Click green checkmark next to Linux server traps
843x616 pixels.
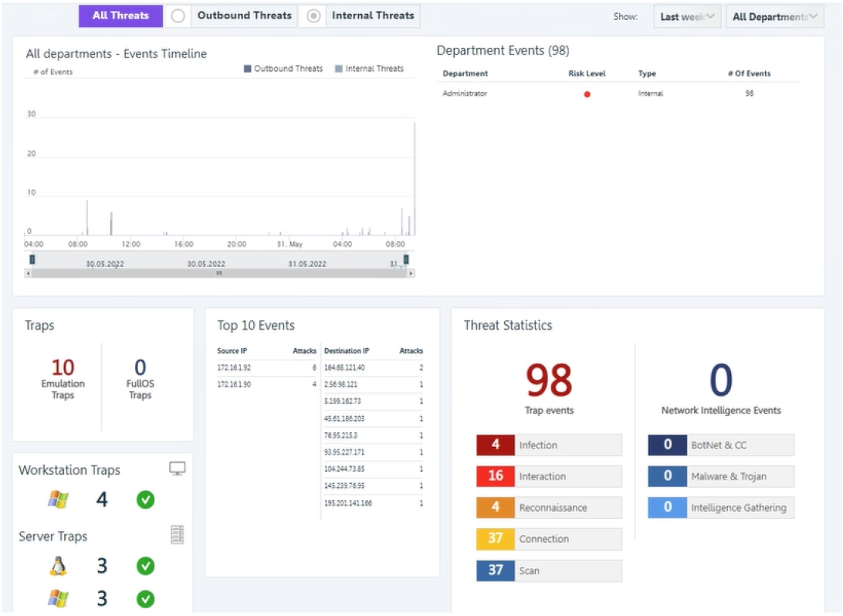coord(145,566)
